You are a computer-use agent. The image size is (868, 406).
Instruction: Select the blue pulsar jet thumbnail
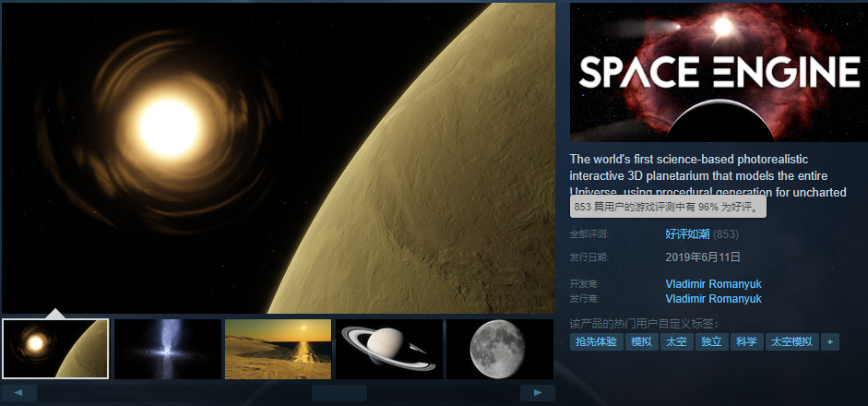167,349
